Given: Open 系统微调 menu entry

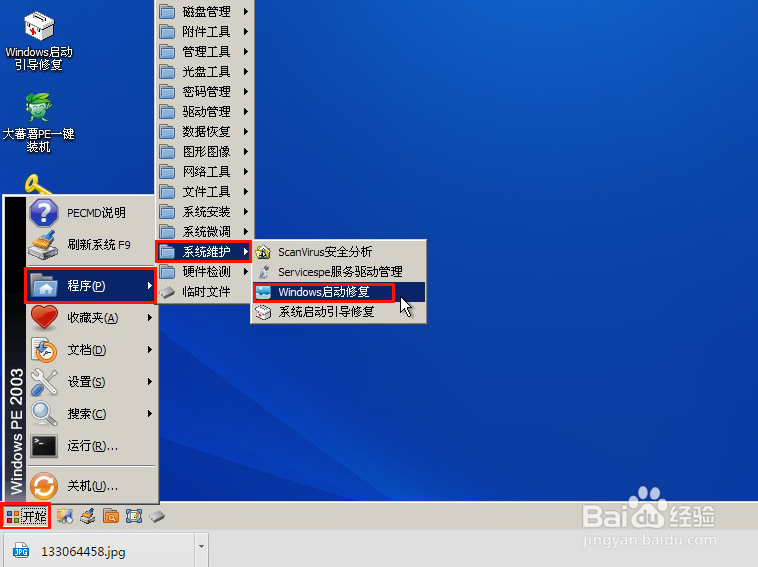Looking at the screenshot, I should click(205, 232).
